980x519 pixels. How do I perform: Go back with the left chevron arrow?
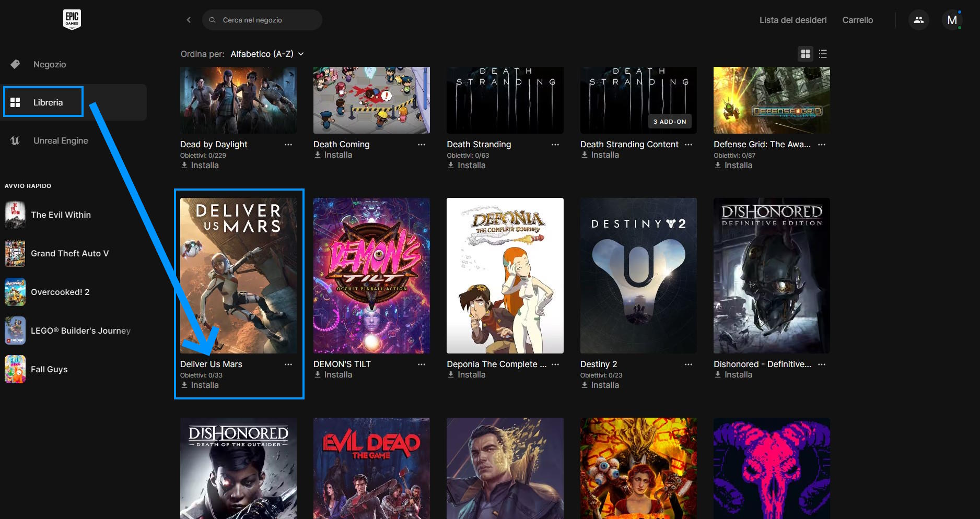[x=189, y=20]
